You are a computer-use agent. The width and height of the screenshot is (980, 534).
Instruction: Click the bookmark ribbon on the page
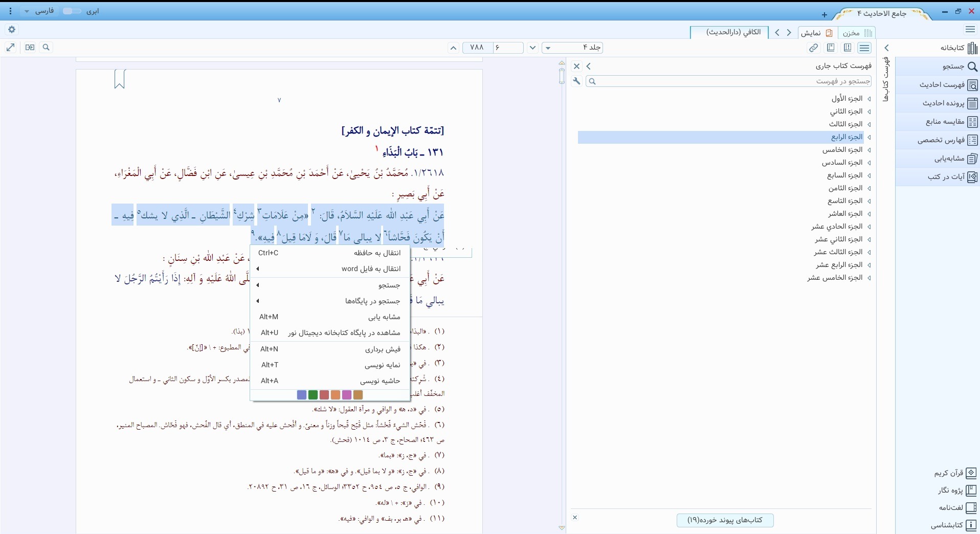[120, 79]
